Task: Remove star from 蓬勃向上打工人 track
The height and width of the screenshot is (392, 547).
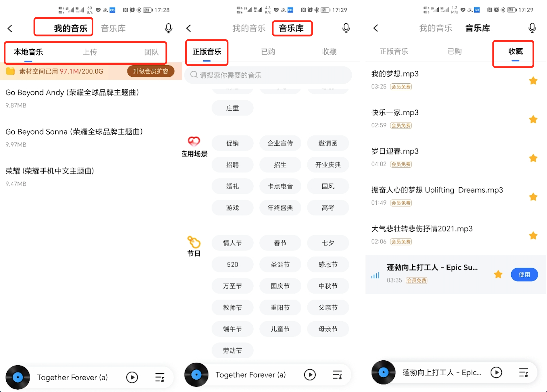Action: 498,274
